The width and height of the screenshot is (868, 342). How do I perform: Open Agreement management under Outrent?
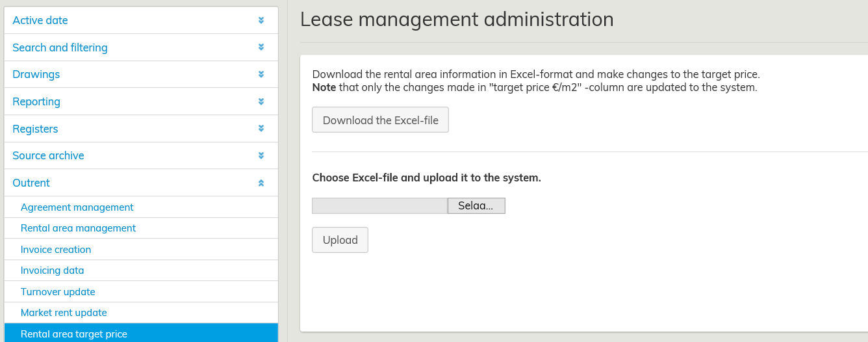[77, 207]
